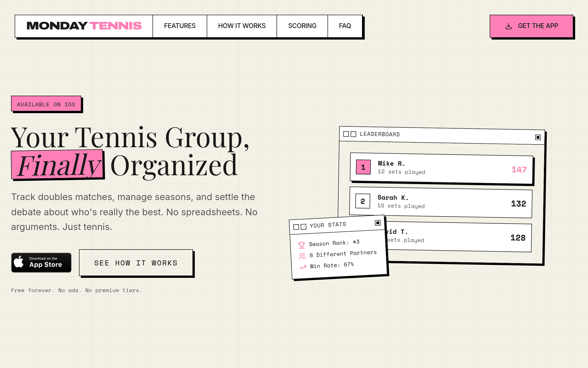Select the Scoring nav item
This screenshot has height=368, width=588.
[x=302, y=26]
